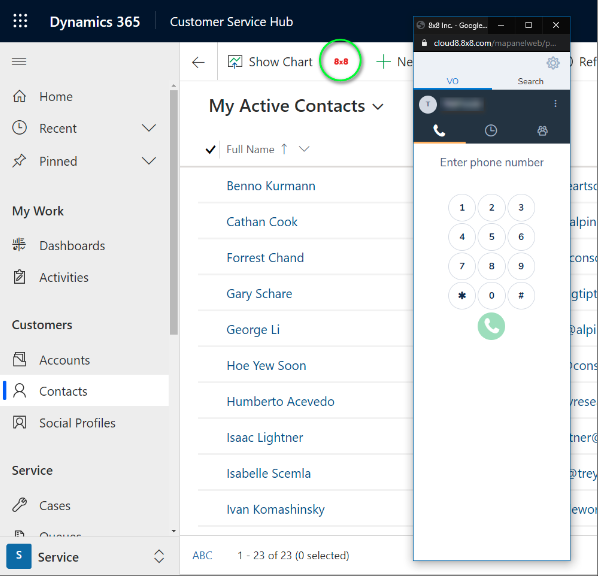This screenshot has height=579, width=599.
Task: Switch to VO tab in 8x8 panel
Action: click(x=452, y=81)
